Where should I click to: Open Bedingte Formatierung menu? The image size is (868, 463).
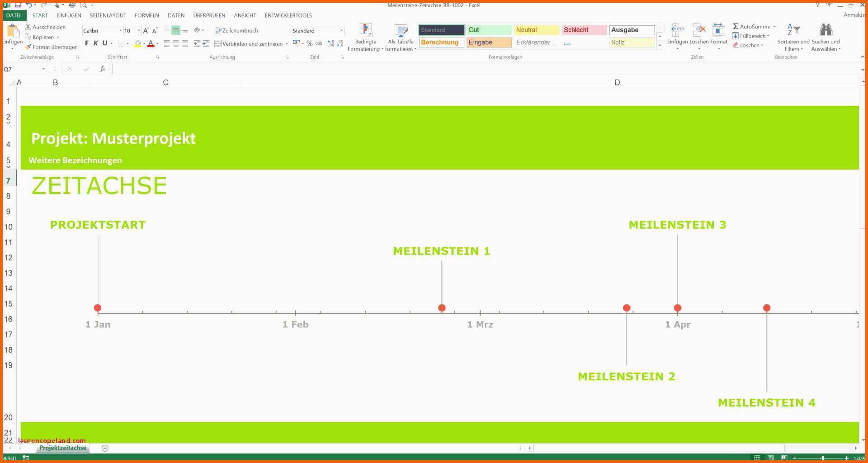(x=366, y=37)
